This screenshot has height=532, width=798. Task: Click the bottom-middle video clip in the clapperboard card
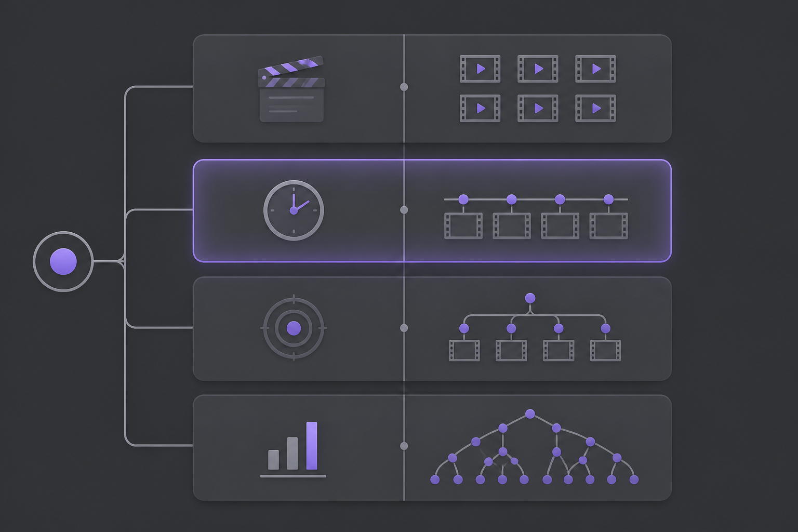[x=538, y=108]
